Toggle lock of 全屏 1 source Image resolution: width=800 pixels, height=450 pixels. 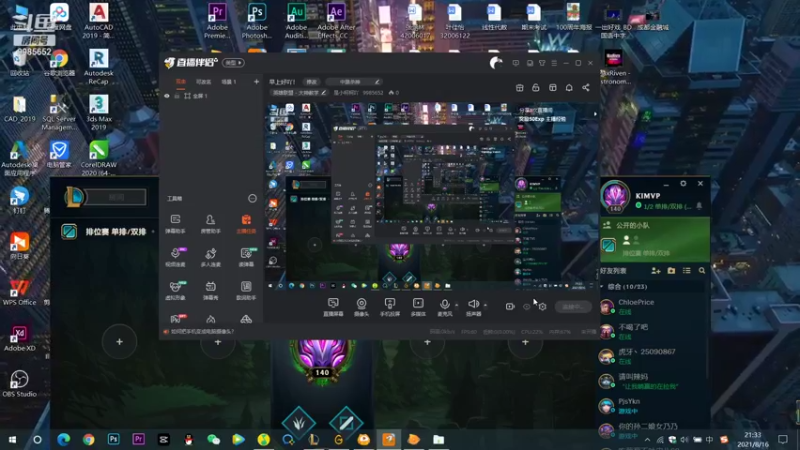pyautogui.click(x=177, y=95)
